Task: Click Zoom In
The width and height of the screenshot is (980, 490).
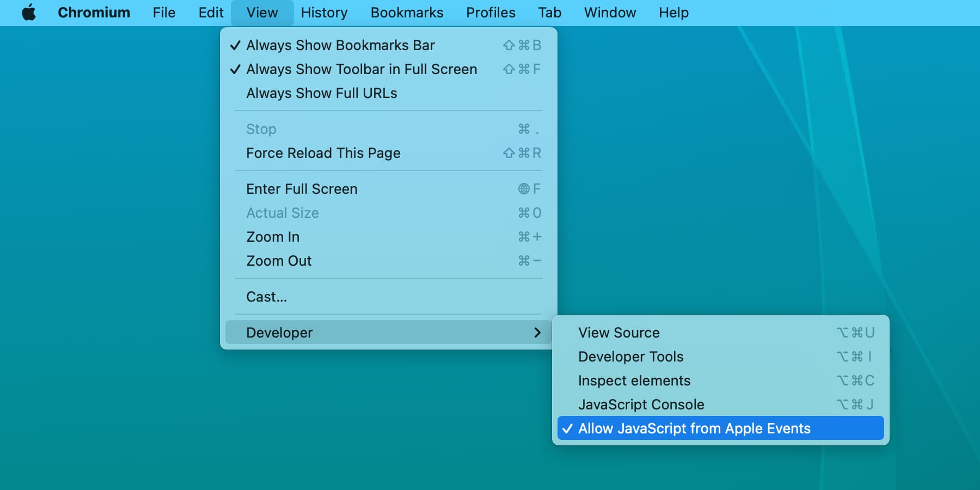Action: [272, 236]
